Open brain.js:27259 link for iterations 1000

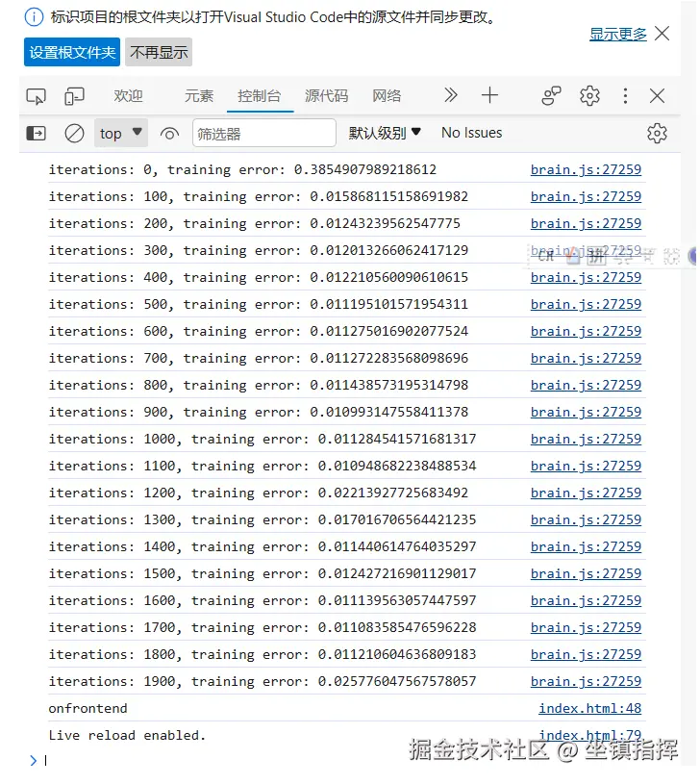point(586,439)
